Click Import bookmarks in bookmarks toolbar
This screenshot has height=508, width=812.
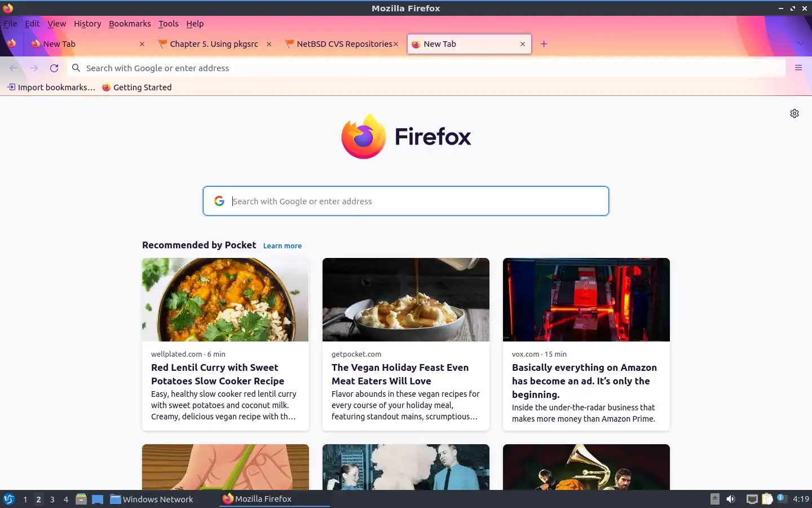[x=51, y=87]
